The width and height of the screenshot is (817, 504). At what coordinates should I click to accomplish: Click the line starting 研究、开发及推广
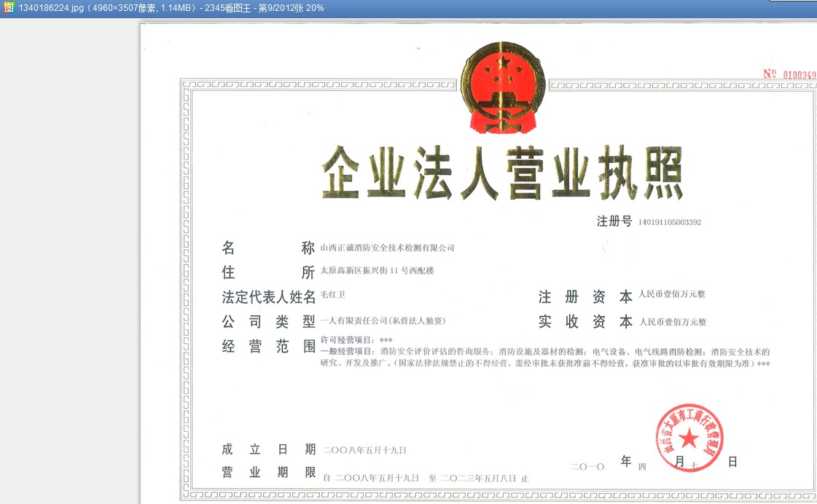coord(545,363)
